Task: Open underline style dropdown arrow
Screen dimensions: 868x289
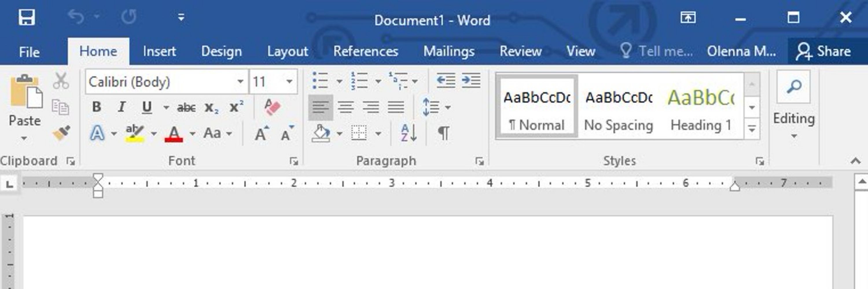Action: pos(166,108)
